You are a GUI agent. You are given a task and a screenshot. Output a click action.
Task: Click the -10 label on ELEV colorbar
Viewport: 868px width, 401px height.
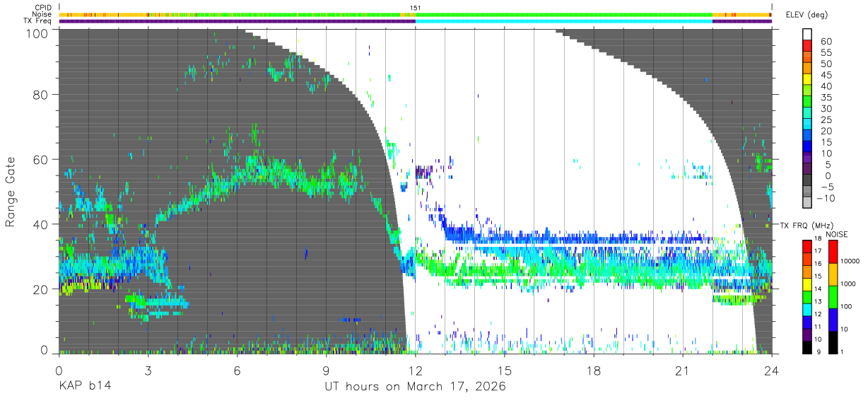(827, 198)
